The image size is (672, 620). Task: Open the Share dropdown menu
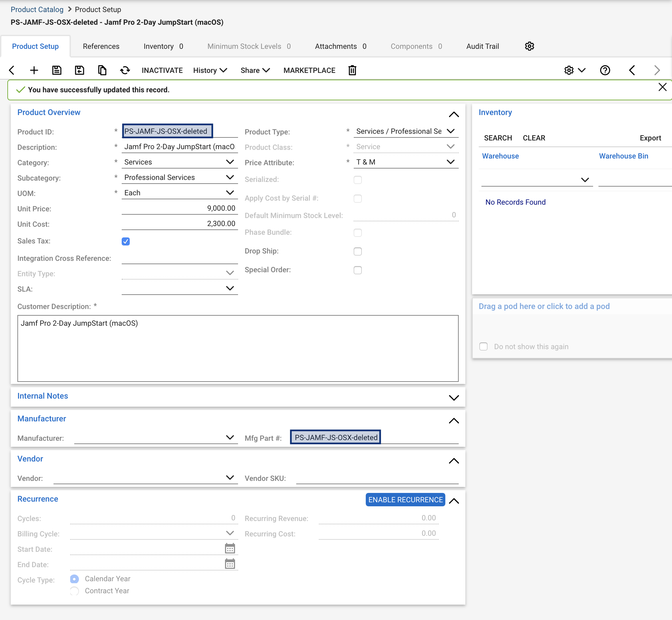point(255,70)
